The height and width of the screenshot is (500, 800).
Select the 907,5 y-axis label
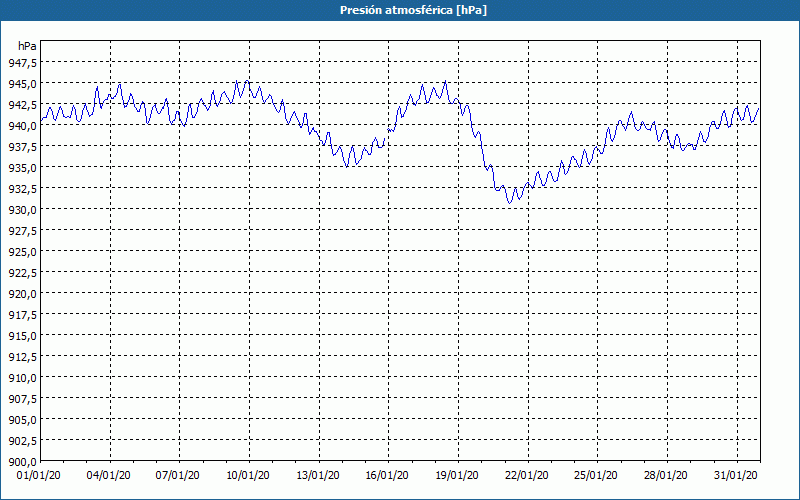tap(22, 398)
